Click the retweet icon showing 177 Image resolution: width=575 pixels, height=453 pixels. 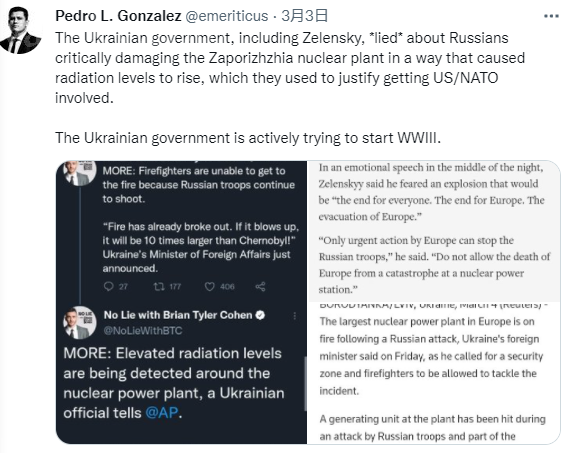(159, 286)
